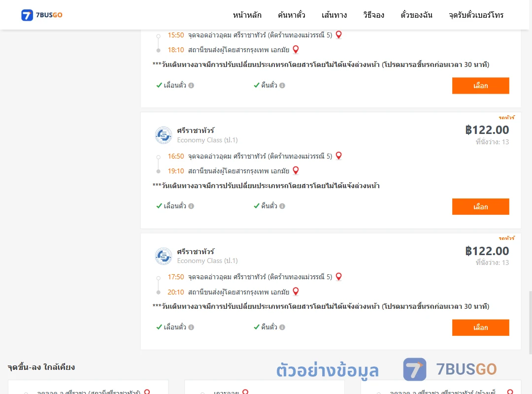The height and width of the screenshot is (394, 532).
Task: Open the จุดรับตั๋วเบอร์โทร menu item
Action: pyautogui.click(x=476, y=15)
